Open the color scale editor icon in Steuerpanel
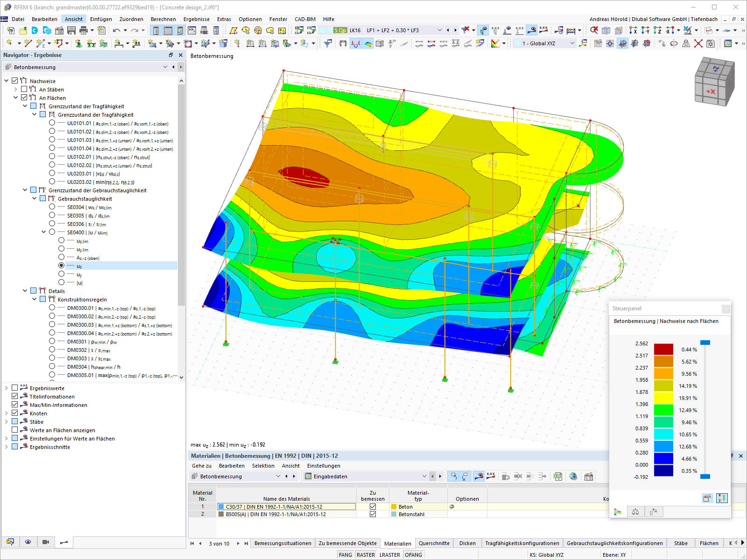Image resolution: width=747 pixels, height=560 pixels. [x=722, y=498]
